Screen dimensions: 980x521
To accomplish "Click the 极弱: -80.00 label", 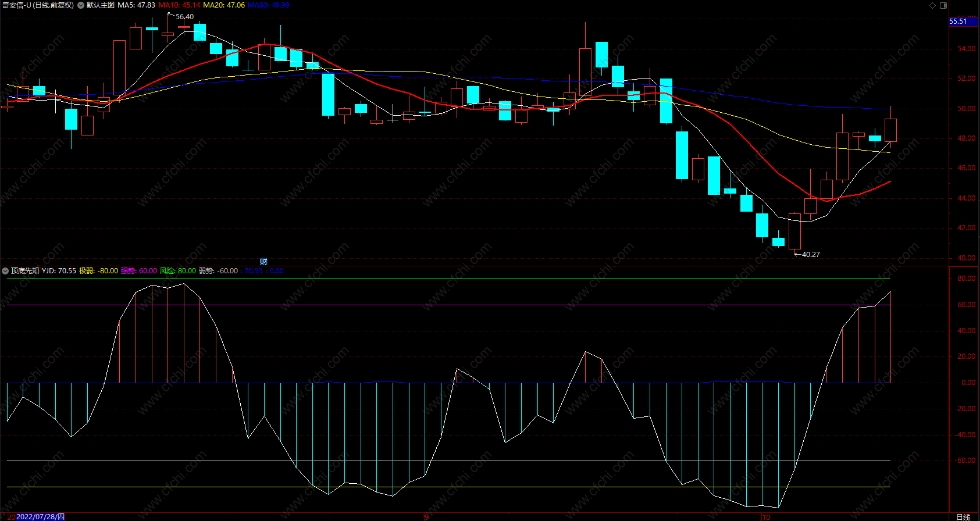I will point(98,271).
